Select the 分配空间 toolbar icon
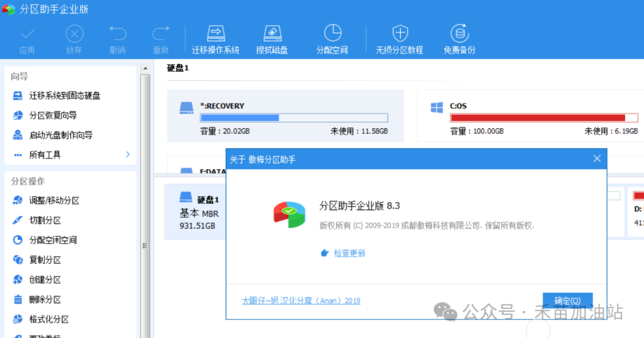 (332, 33)
